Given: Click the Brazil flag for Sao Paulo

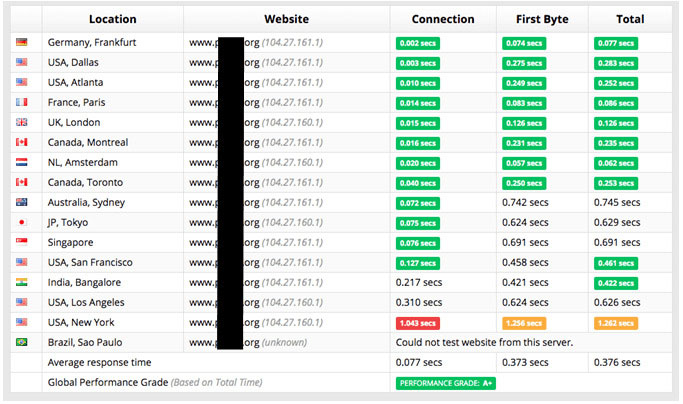Looking at the screenshot, I should click(x=21, y=342).
